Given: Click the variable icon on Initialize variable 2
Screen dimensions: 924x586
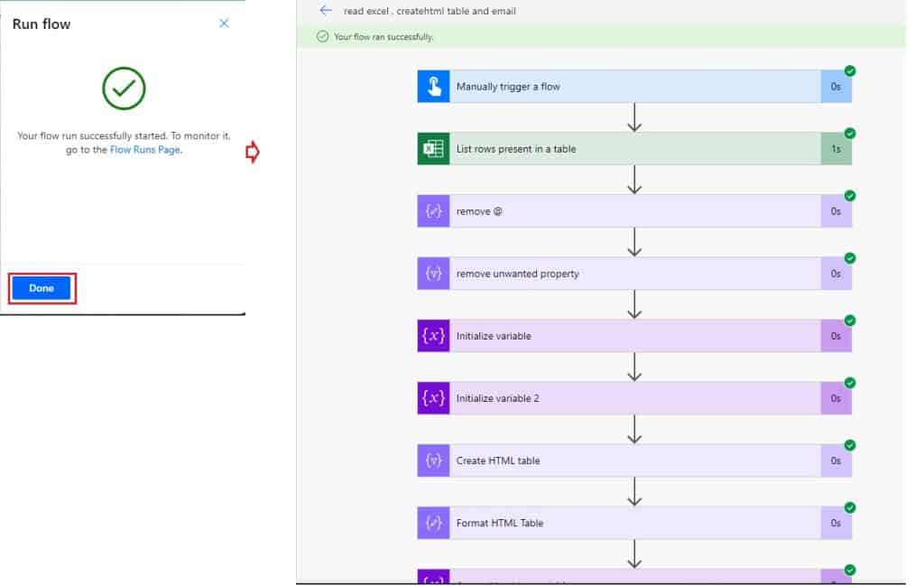Looking at the screenshot, I should [x=434, y=398].
